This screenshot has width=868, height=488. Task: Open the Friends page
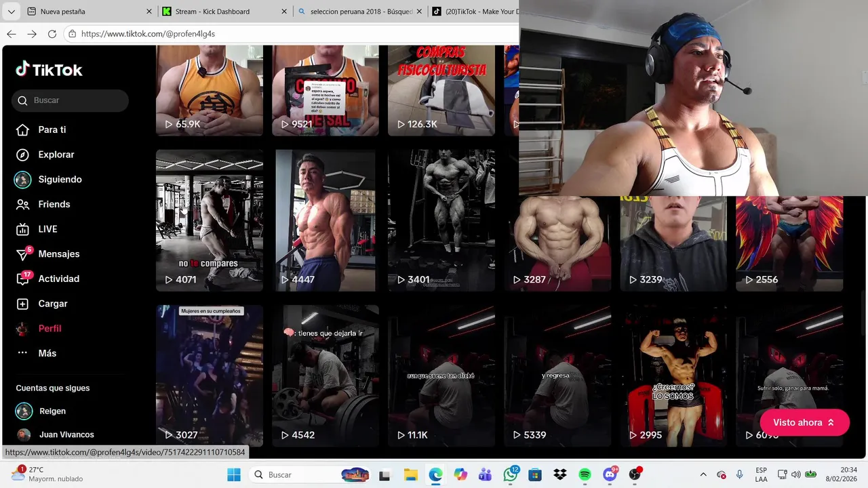tap(43, 204)
